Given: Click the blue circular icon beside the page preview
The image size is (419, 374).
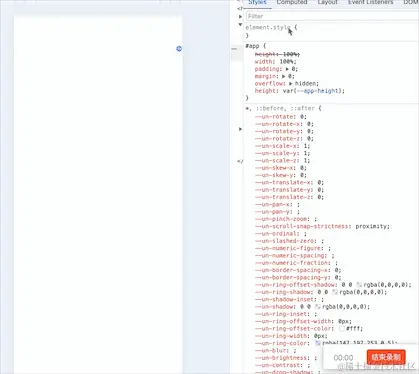Looking at the screenshot, I should pos(179,49).
